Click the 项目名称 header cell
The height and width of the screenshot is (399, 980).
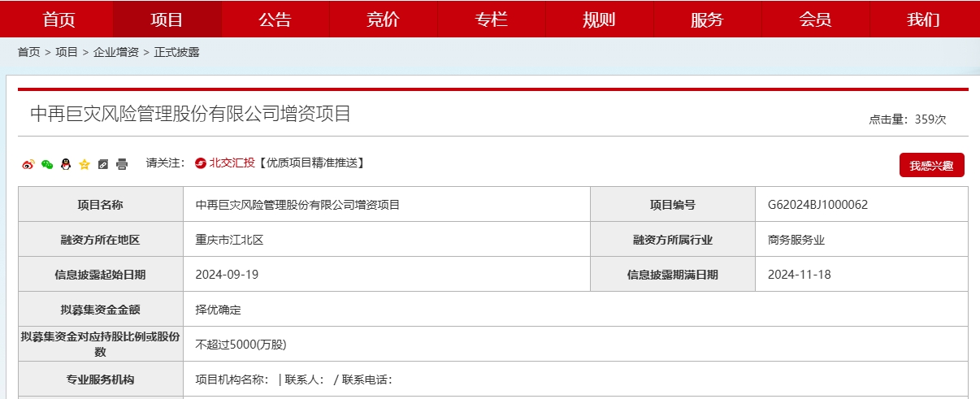101,205
